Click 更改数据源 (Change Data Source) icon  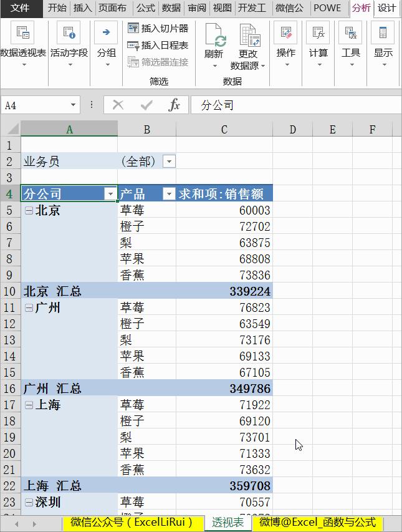(x=250, y=34)
